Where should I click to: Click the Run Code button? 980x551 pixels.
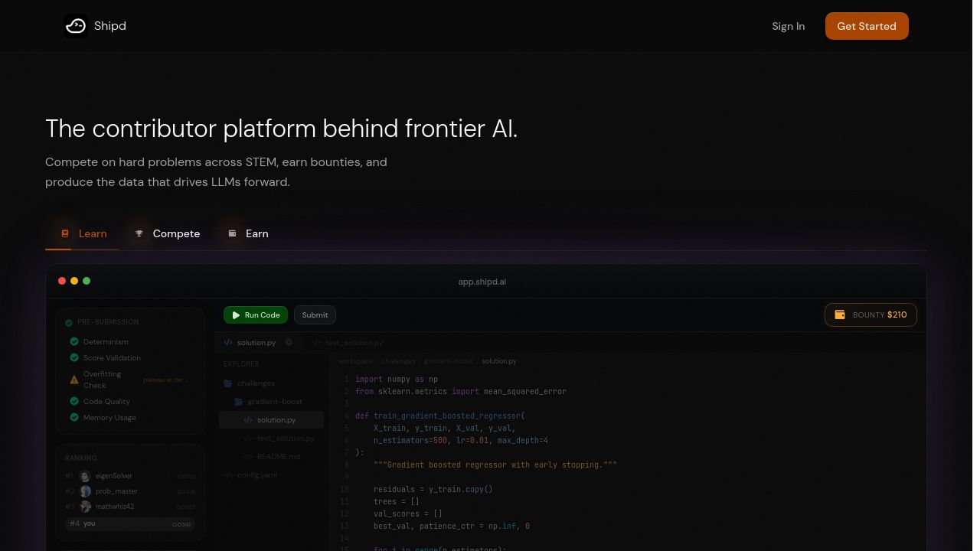[x=256, y=315]
